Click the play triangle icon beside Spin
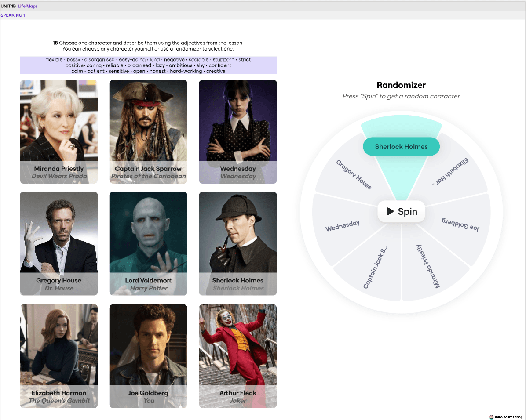Screen dimensions: 526x420 click(x=390, y=211)
